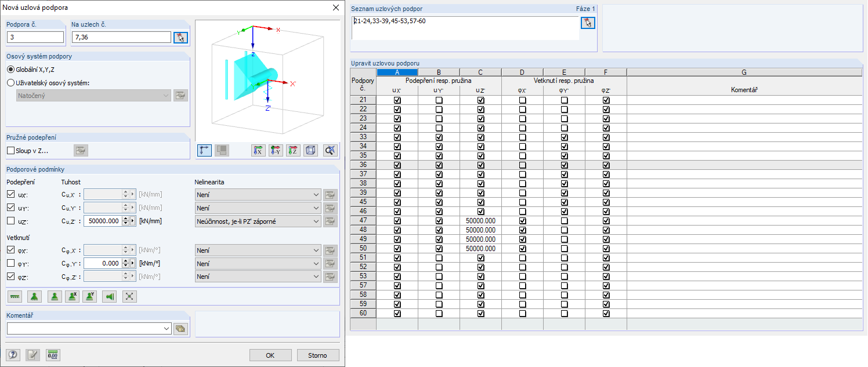Pick nodes graphically next to 'Na uzlech č.' field

tap(181, 37)
